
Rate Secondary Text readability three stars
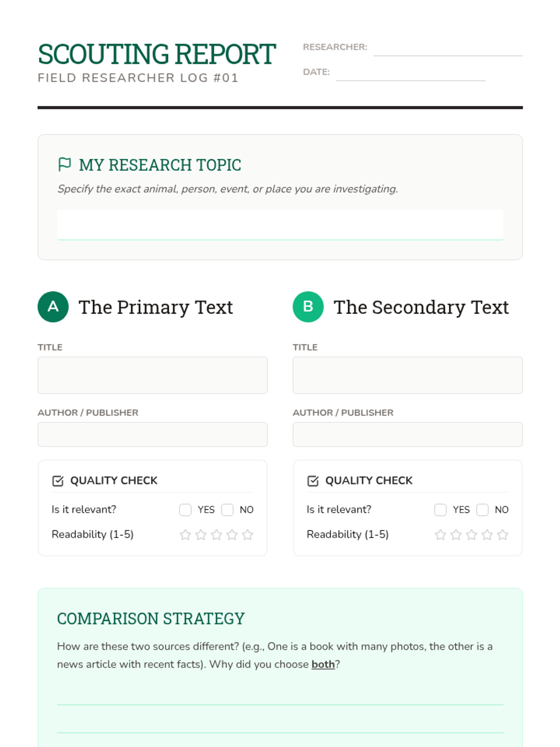(471, 535)
